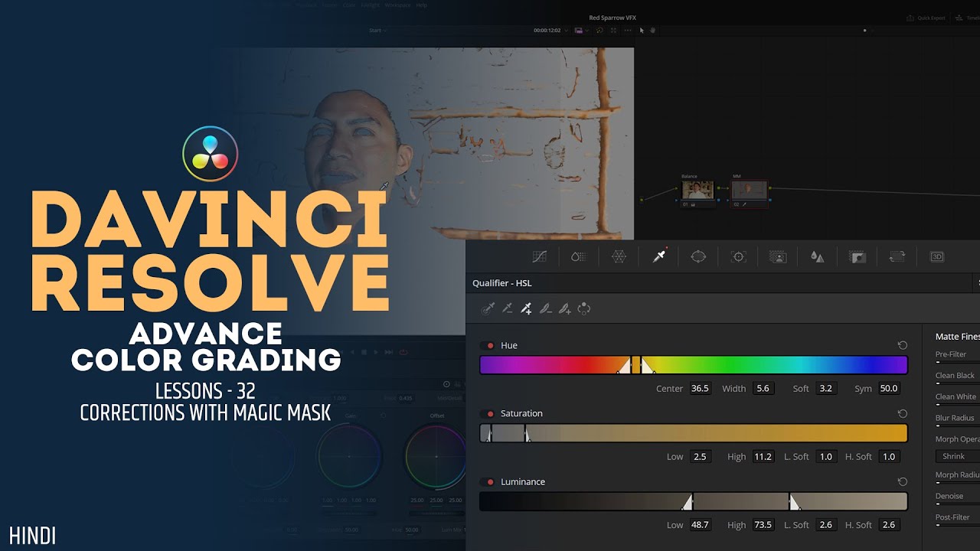The height and width of the screenshot is (551, 980).
Task: Click the Qualifier - HSL panel title
Action: tap(501, 282)
